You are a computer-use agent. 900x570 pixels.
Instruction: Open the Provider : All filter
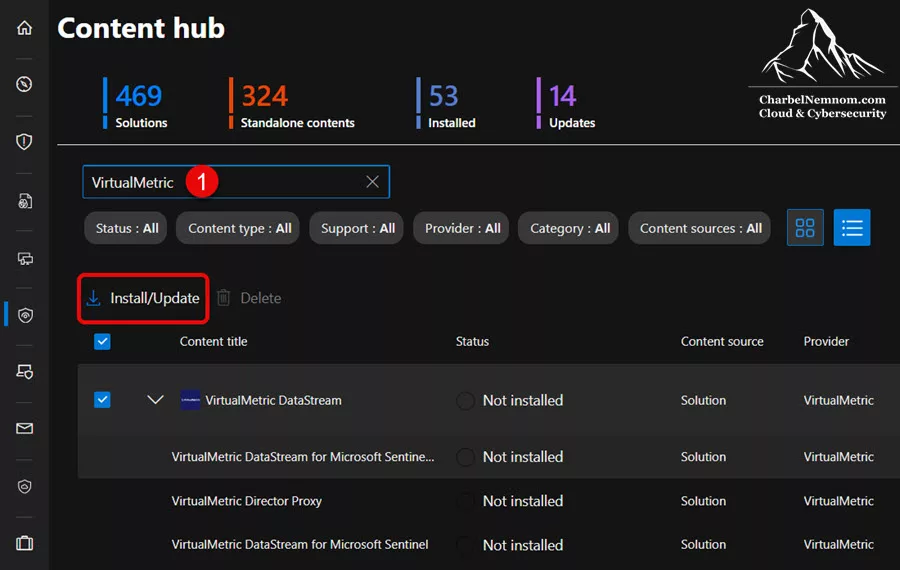[461, 228]
